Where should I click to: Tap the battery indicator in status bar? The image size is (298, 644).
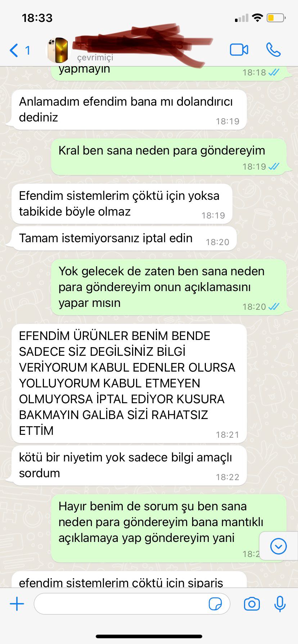pyautogui.click(x=276, y=18)
